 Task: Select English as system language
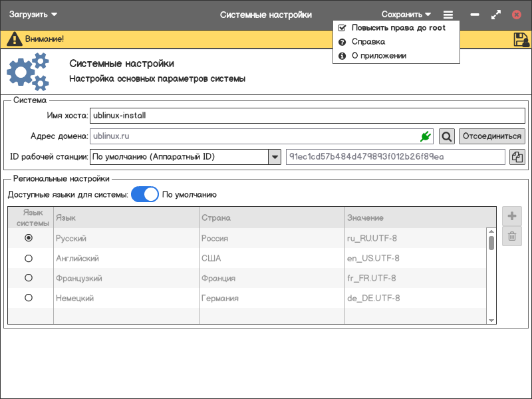[x=29, y=258]
